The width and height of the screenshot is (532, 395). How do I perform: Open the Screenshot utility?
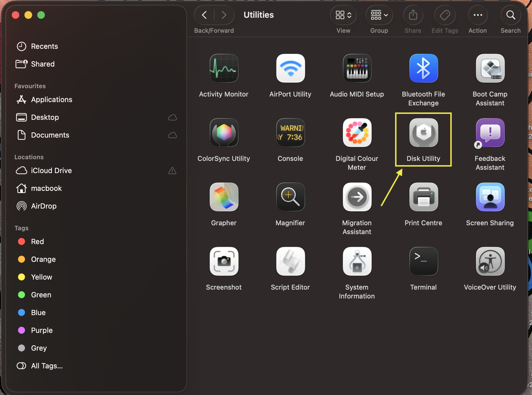pos(224,261)
